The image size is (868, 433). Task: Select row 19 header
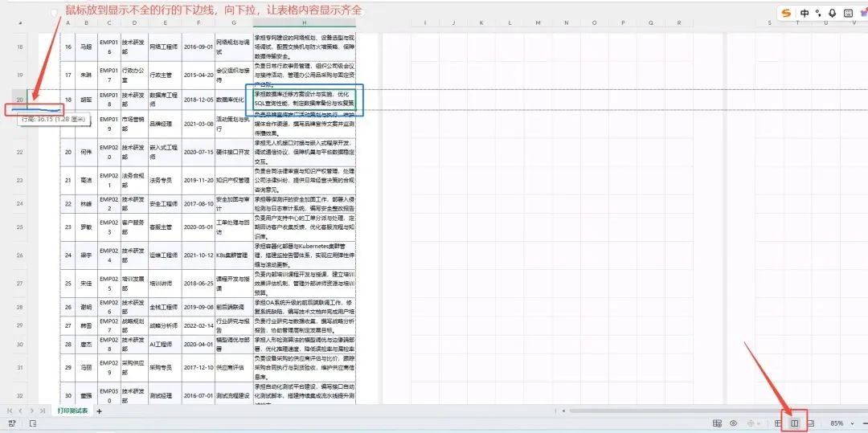[x=20, y=75]
